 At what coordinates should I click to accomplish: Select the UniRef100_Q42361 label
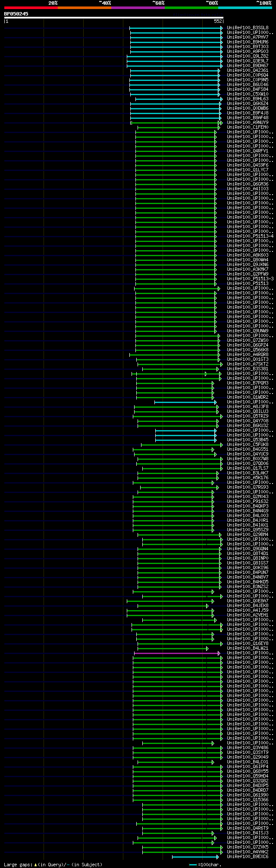click(248, 71)
